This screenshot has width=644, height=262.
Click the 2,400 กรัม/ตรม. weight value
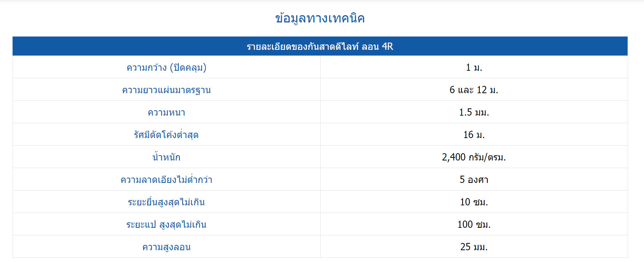(x=474, y=157)
